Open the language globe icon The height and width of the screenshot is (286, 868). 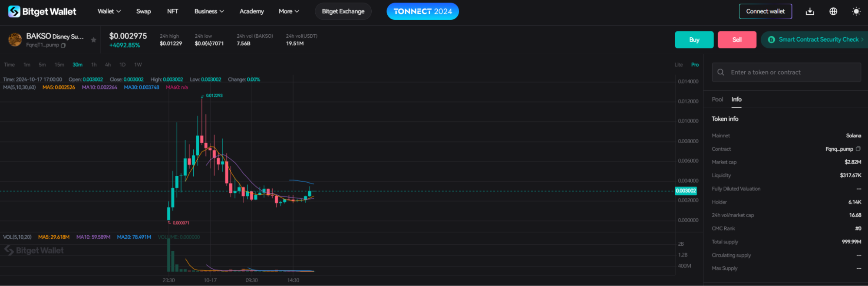pyautogui.click(x=833, y=11)
